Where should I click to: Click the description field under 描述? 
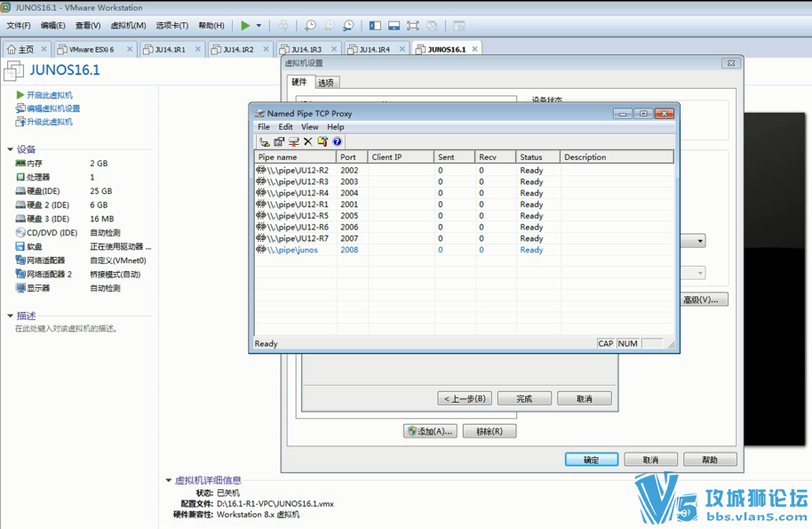click(67, 328)
